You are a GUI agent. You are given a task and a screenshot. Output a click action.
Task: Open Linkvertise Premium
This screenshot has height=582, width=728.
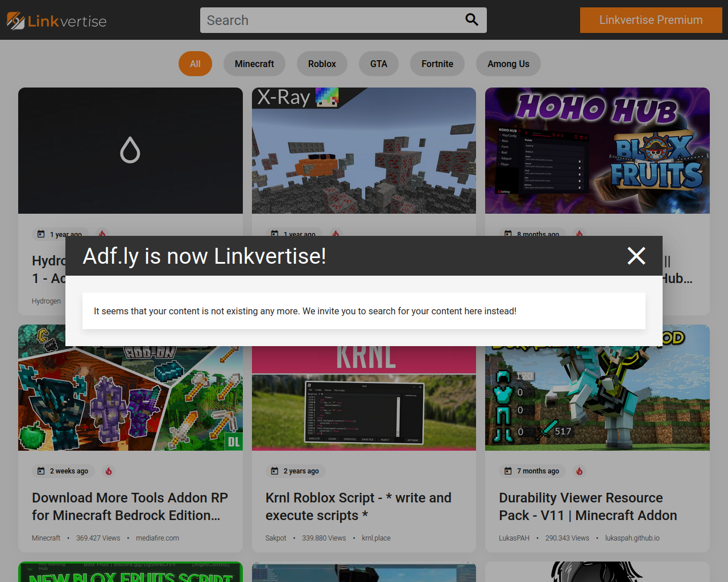coord(651,20)
